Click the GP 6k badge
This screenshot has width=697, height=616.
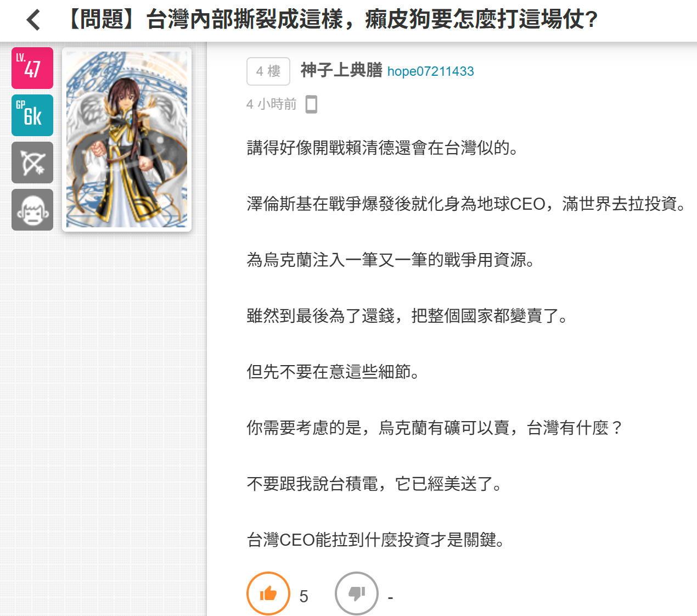tap(32, 115)
